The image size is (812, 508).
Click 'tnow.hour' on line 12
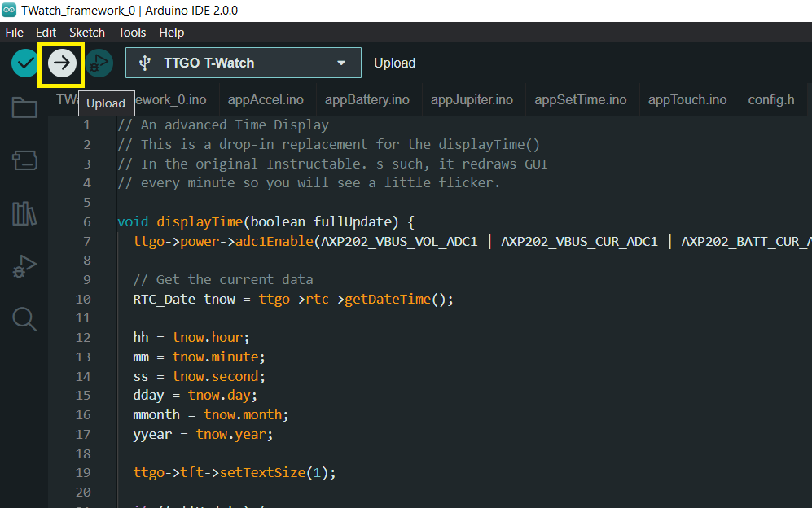pos(207,338)
